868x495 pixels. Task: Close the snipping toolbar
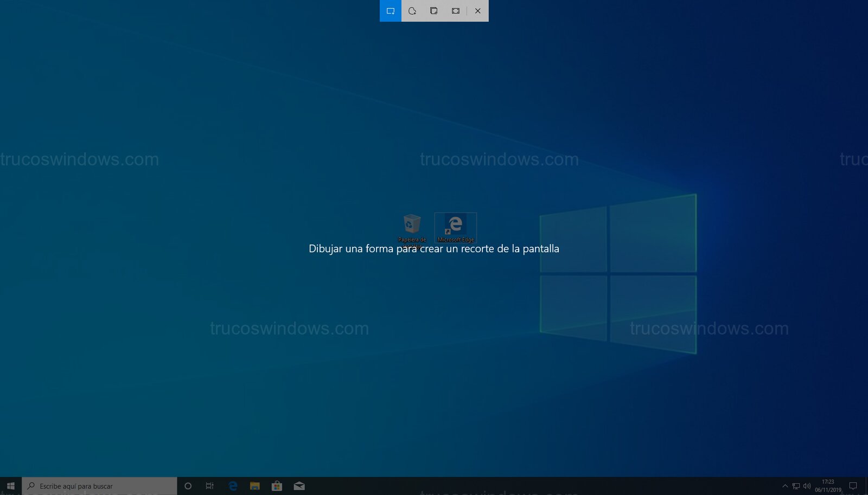click(x=477, y=11)
